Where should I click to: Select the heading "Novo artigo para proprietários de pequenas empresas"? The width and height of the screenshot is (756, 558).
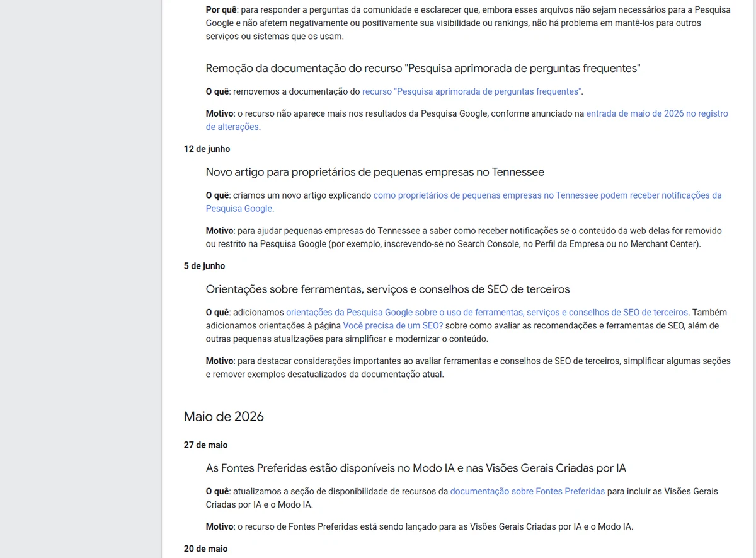point(375,172)
